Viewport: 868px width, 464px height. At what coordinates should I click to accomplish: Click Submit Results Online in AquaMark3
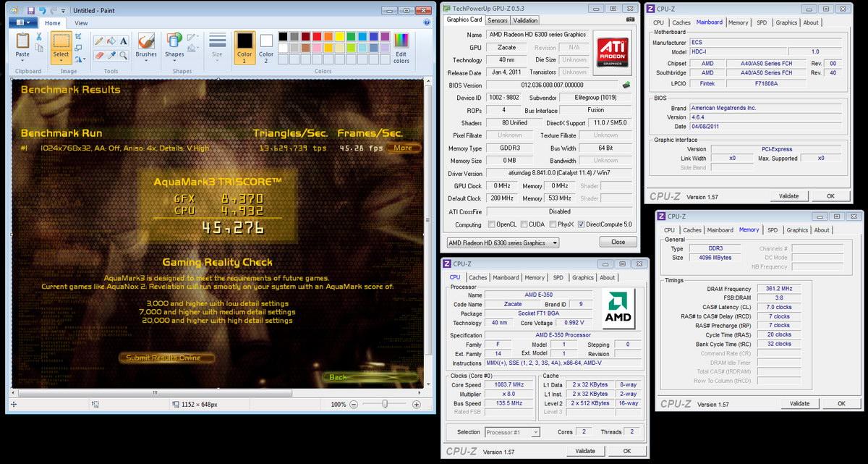(x=168, y=358)
